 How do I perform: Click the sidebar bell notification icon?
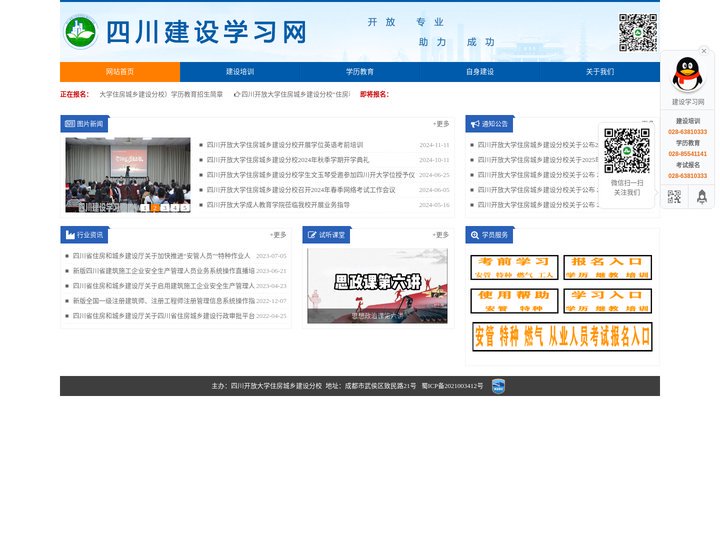(x=702, y=197)
